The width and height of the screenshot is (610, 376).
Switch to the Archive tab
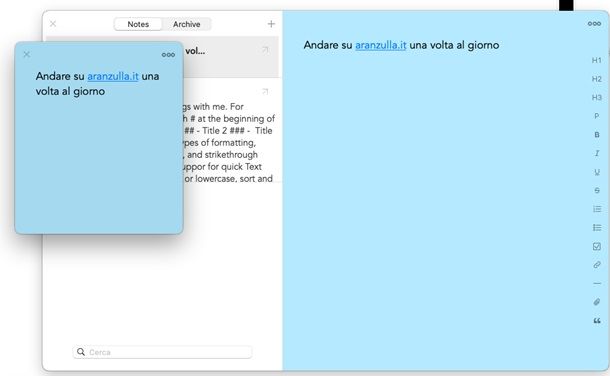[187, 24]
